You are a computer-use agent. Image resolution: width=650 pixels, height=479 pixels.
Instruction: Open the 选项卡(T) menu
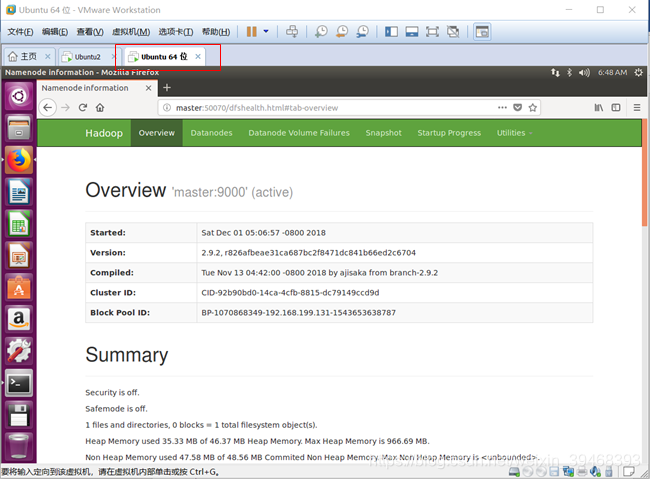[176, 32]
